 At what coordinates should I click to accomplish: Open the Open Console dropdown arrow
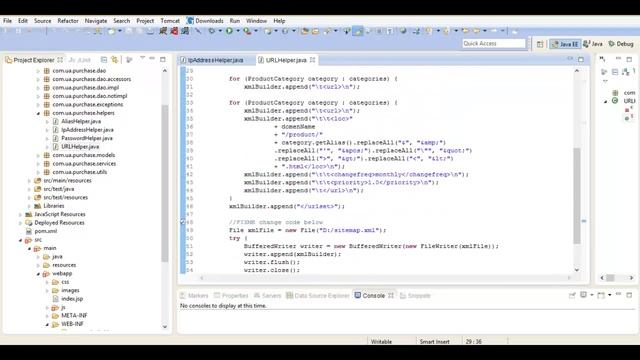point(609,295)
